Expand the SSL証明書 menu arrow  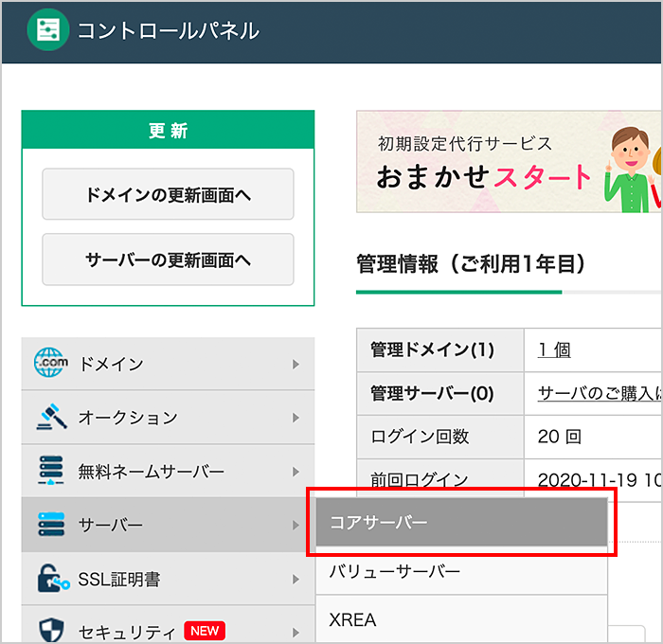point(296,580)
